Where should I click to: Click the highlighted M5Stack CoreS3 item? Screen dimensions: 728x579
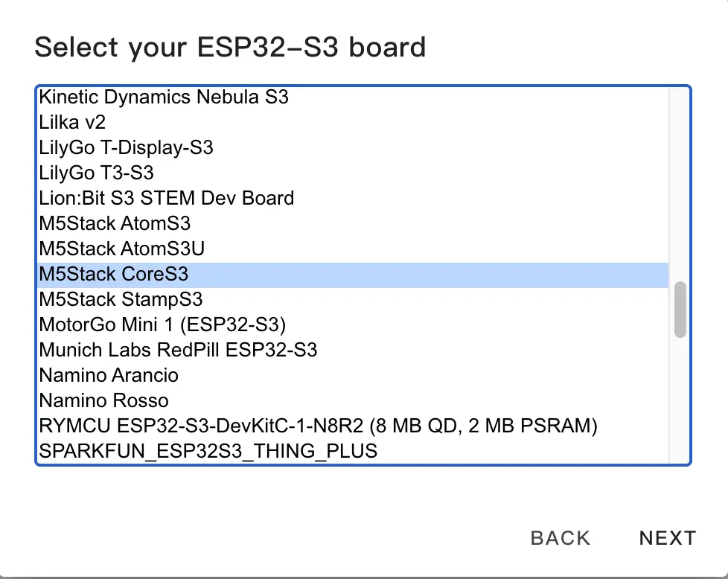pyautogui.click(x=114, y=274)
